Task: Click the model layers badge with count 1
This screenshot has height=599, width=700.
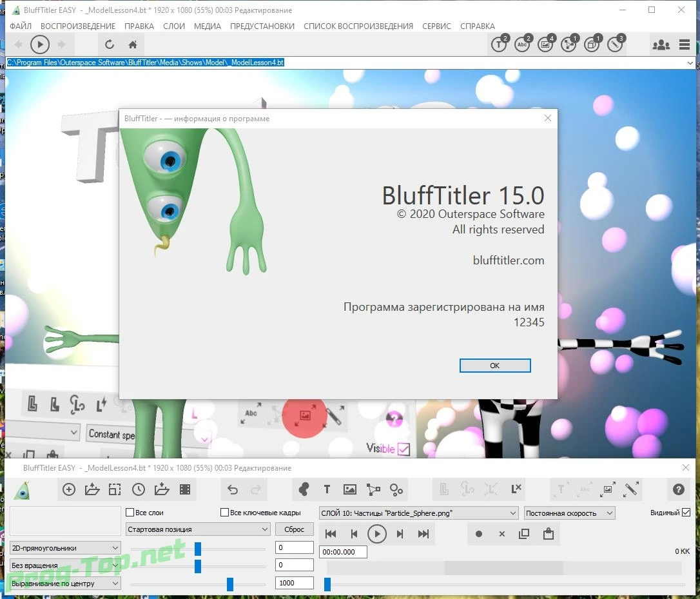Action: click(x=569, y=44)
